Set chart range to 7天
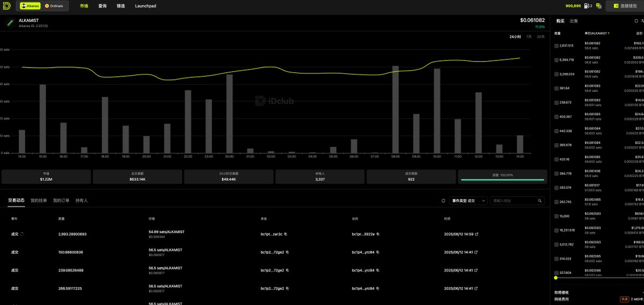 [x=529, y=36]
